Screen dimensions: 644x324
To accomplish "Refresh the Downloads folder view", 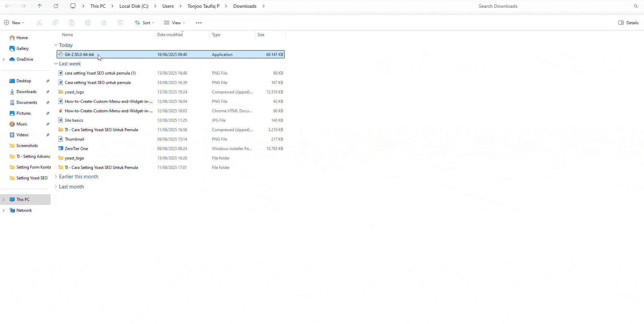I will (56, 6).
